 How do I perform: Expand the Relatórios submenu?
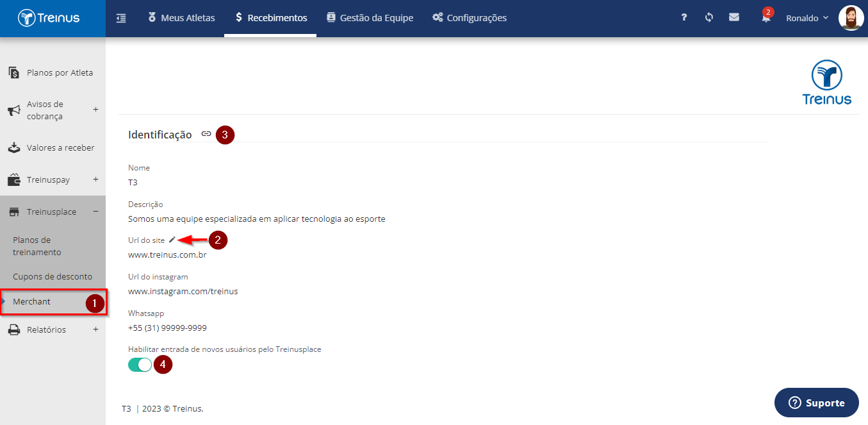tap(95, 329)
